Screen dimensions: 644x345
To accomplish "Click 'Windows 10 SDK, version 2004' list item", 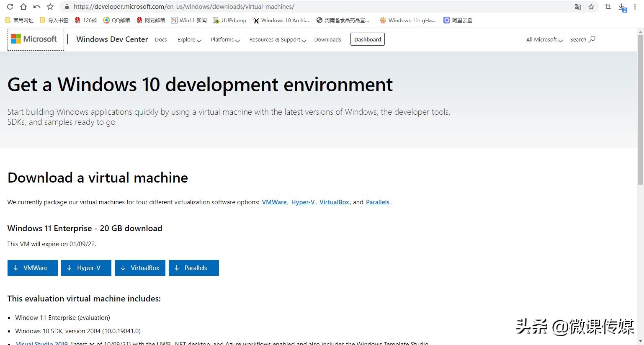I will pyautogui.click(x=78, y=331).
